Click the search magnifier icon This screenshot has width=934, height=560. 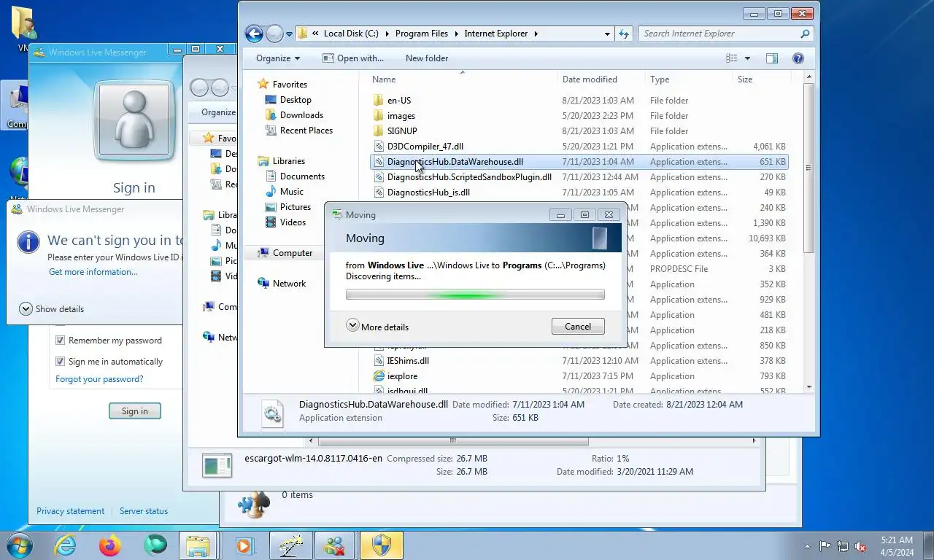click(805, 34)
